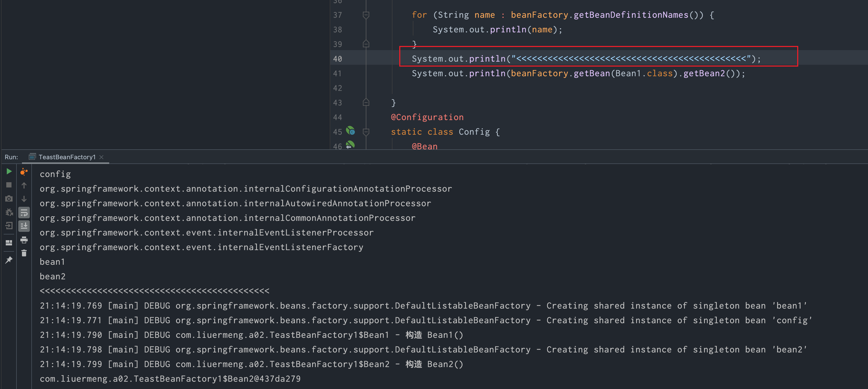Click the up arrow stack trace icon
Image resolution: width=868 pixels, height=389 pixels.
[x=24, y=185]
